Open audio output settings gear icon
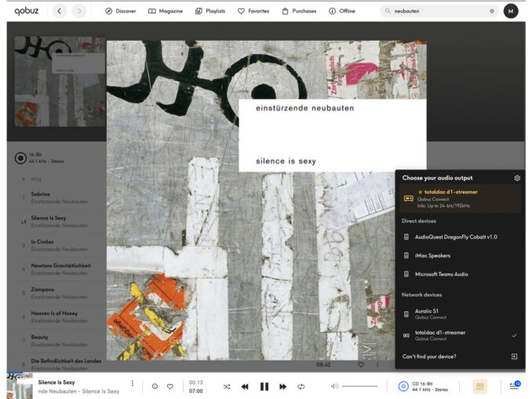This screenshot has height=399, width=532. [517, 178]
